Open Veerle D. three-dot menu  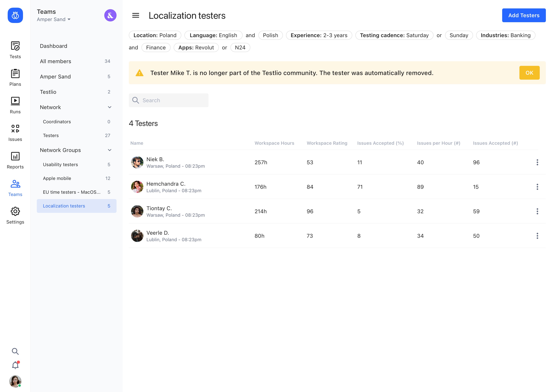pyautogui.click(x=537, y=236)
